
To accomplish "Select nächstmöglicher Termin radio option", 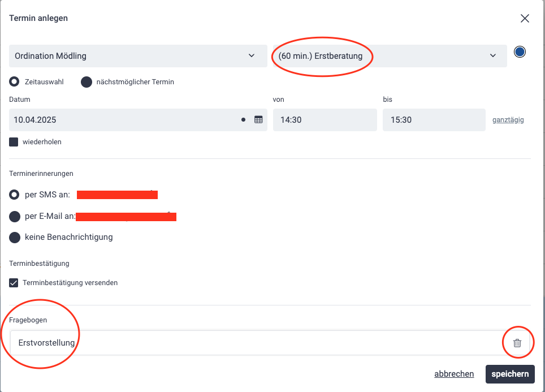I will coord(86,82).
